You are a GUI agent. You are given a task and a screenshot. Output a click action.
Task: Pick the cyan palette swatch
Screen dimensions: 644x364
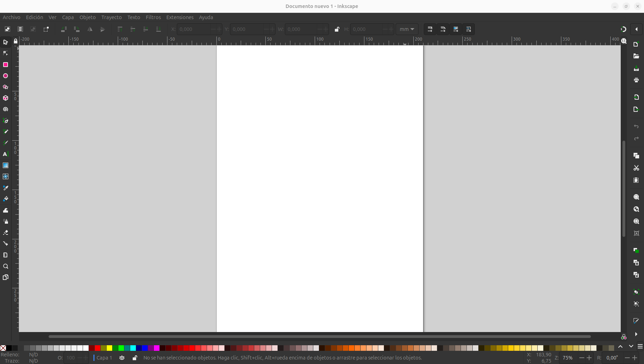(133, 348)
